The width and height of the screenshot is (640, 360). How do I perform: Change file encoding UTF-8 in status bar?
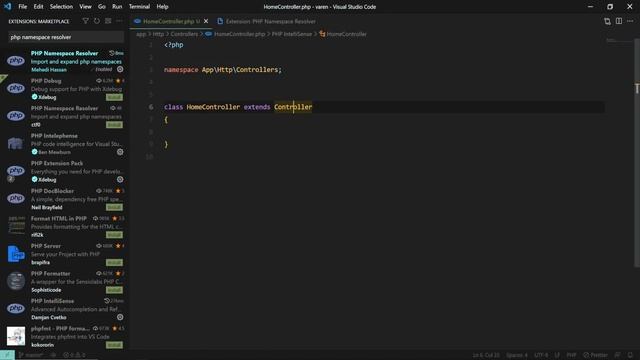pyautogui.click(x=541, y=355)
